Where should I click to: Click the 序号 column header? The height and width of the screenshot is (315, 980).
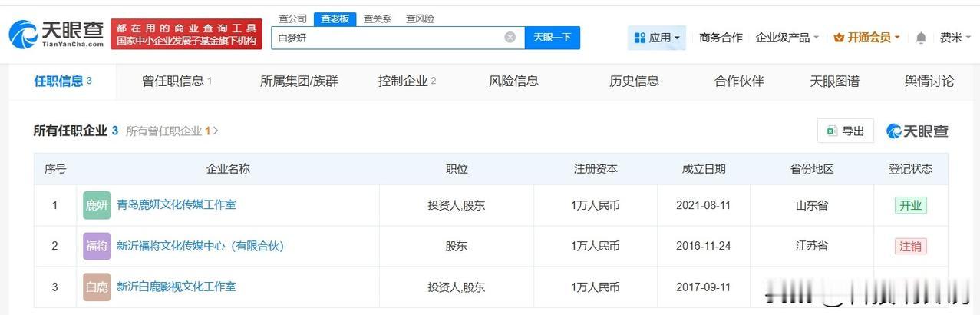tap(55, 169)
